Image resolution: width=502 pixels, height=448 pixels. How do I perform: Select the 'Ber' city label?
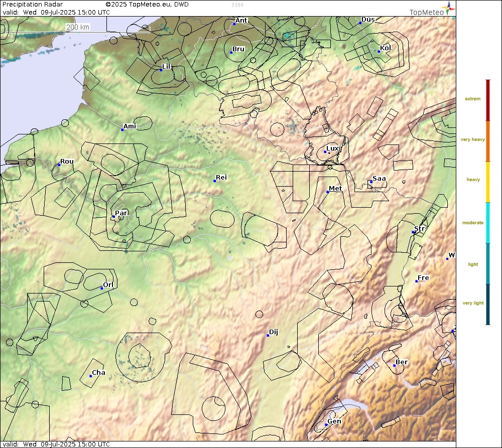pos(402,362)
